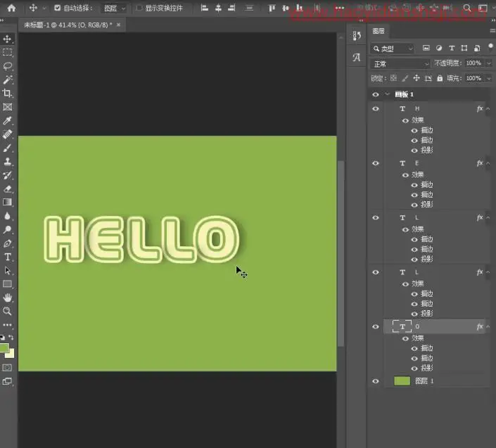496x448 pixels.
Task: Click lock position icon in Layers panel
Action: (x=416, y=78)
